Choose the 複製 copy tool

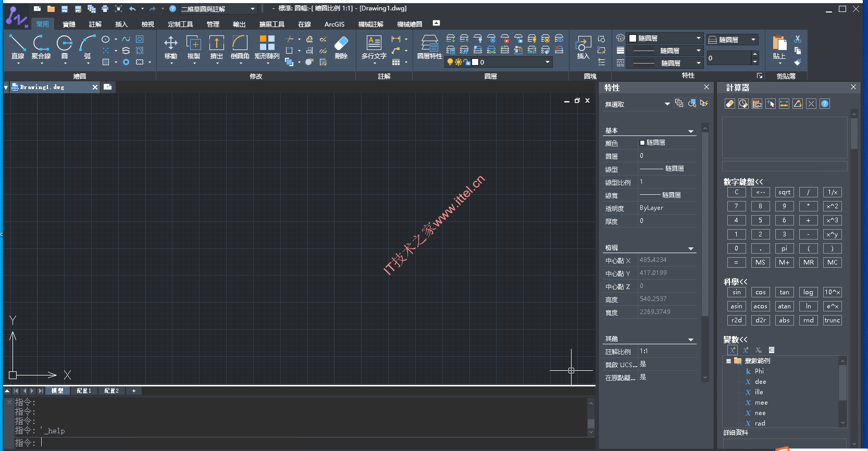coord(194,47)
